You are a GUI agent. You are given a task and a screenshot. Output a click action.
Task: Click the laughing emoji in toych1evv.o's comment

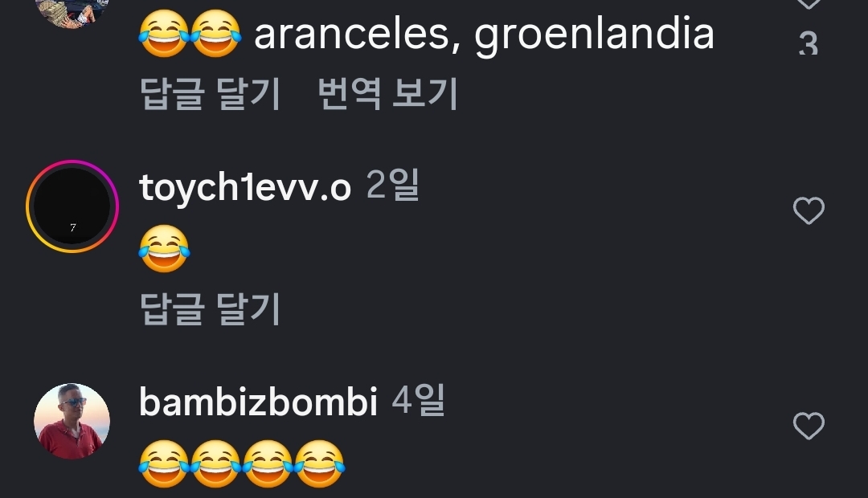164,248
